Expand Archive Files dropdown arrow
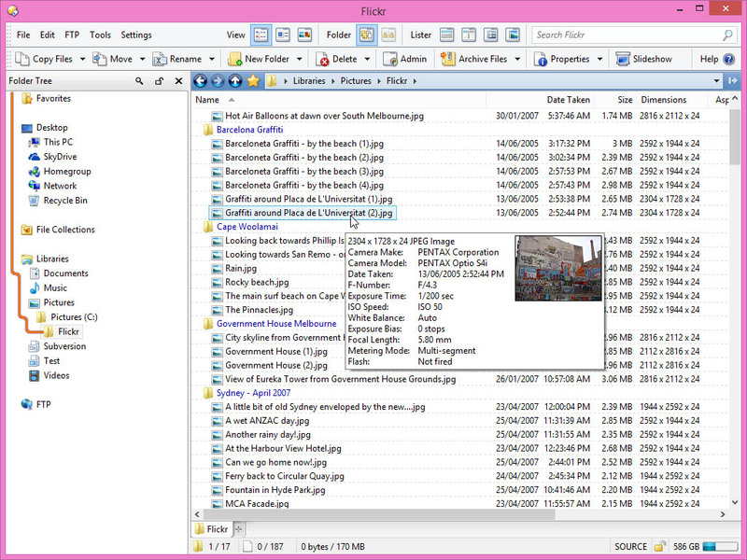This screenshot has width=747, height=560. tap(517, 59)
